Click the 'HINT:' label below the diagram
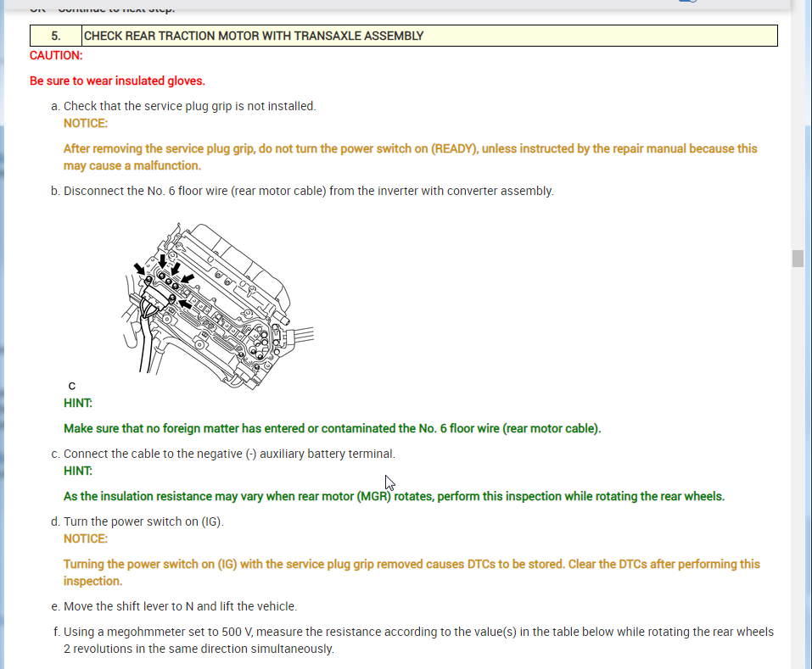Screen dimensions: 812x669 click(78, 403)
